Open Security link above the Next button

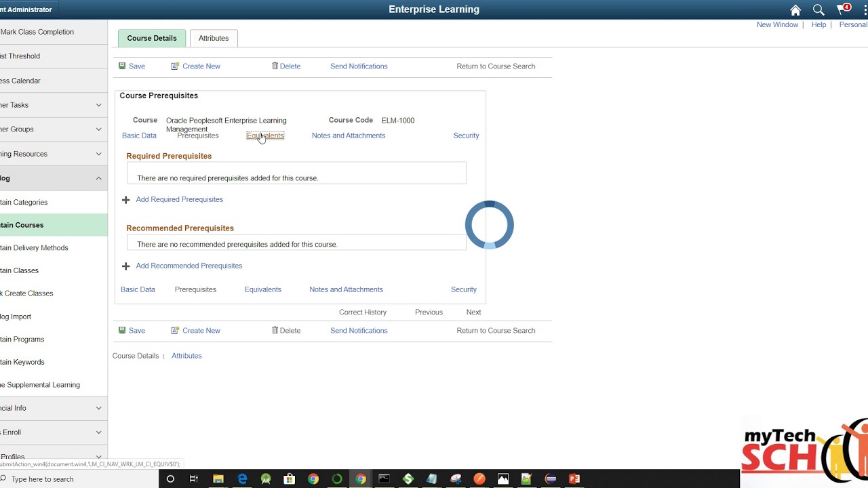point(464,289)
